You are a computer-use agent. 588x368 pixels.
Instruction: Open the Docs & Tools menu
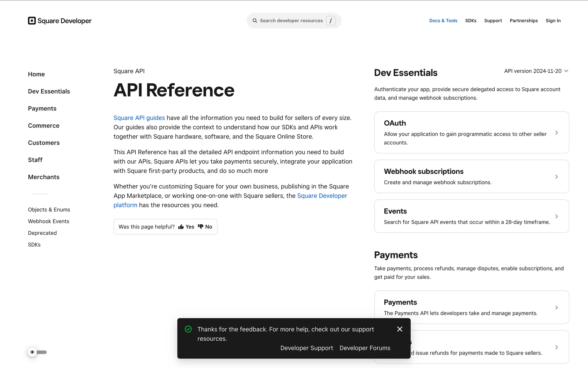[x=443, y=21]
